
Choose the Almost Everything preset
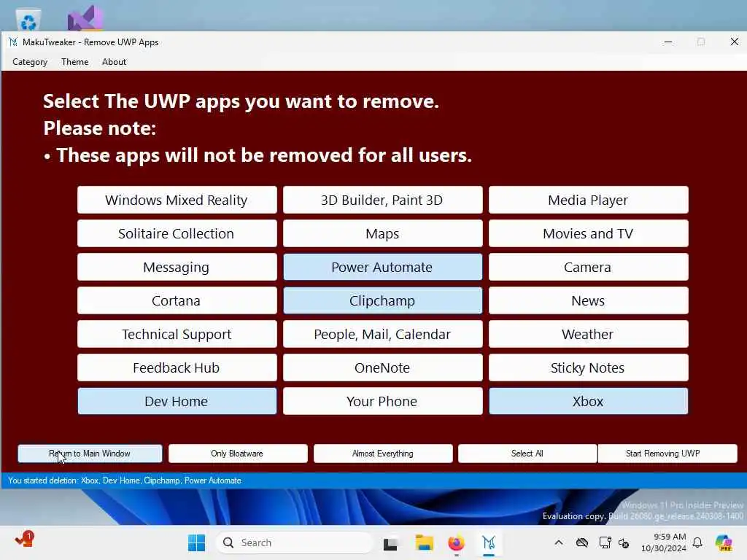click(383, 454)
